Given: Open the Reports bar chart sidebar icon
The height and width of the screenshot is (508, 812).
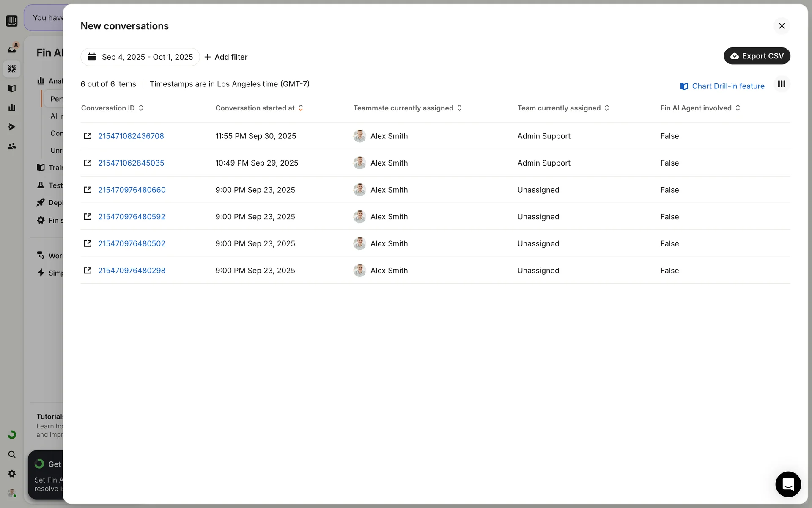Looking at the screenshot, I should click(12, 108).
